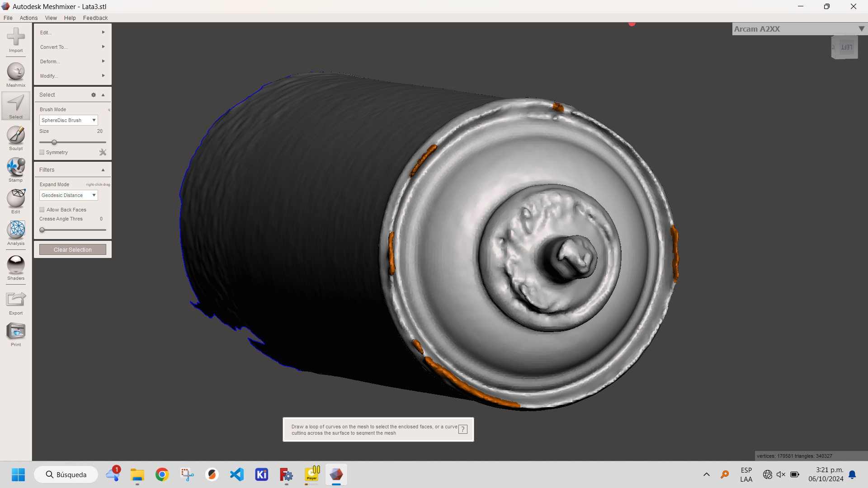Show hidden system tray icons

(x=707, y=474)
